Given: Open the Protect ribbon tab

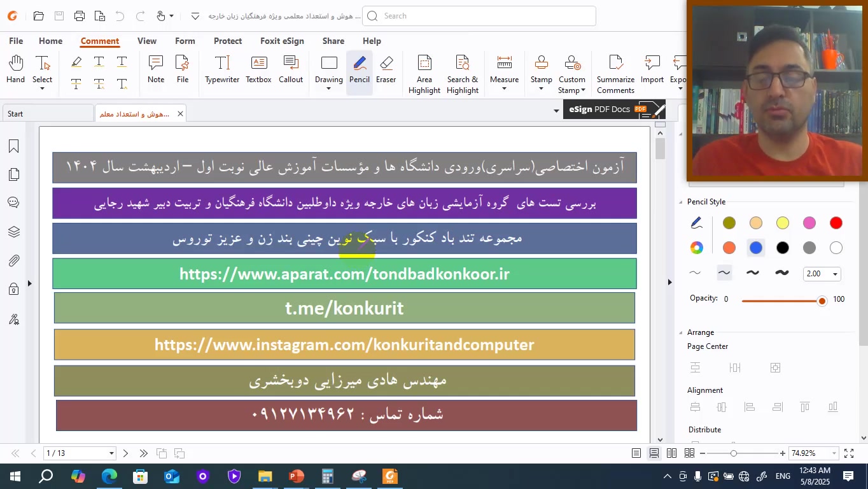Looking at the screenshot, I should pos(228,41).
